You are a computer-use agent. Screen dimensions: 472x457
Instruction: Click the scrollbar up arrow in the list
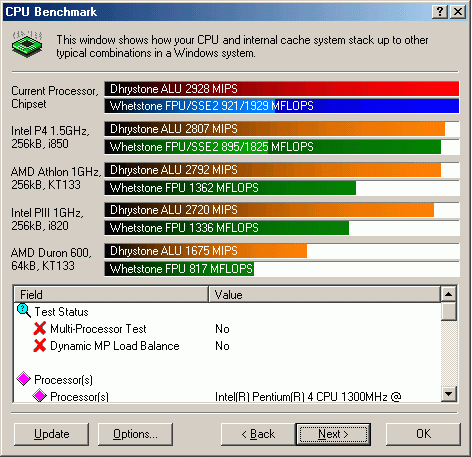449,294
